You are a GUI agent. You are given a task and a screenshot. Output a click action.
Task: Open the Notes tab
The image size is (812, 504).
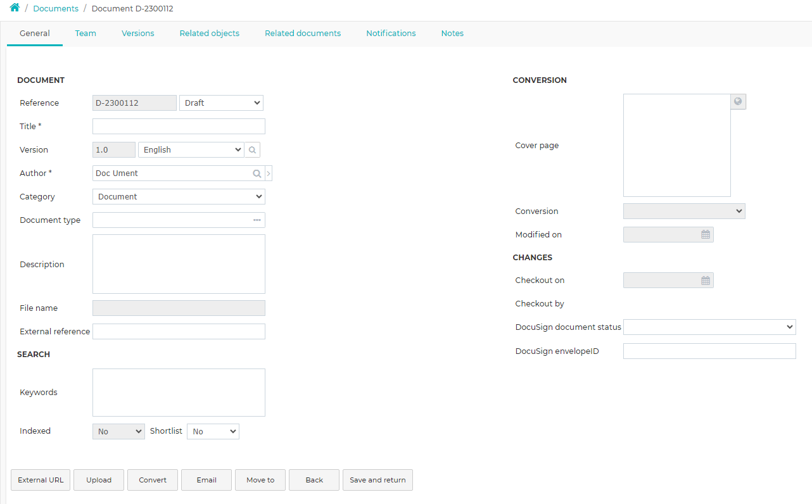[x=452, y=34]
